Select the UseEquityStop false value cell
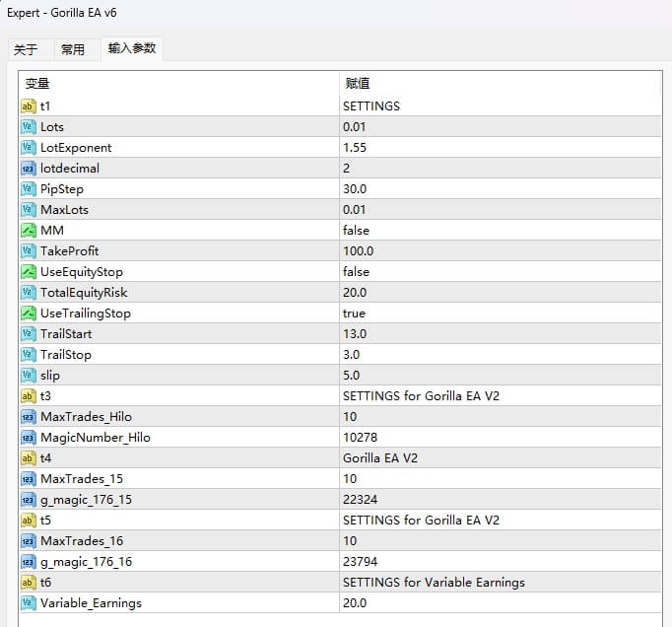The image size is (672, 627). click(499, 271)
